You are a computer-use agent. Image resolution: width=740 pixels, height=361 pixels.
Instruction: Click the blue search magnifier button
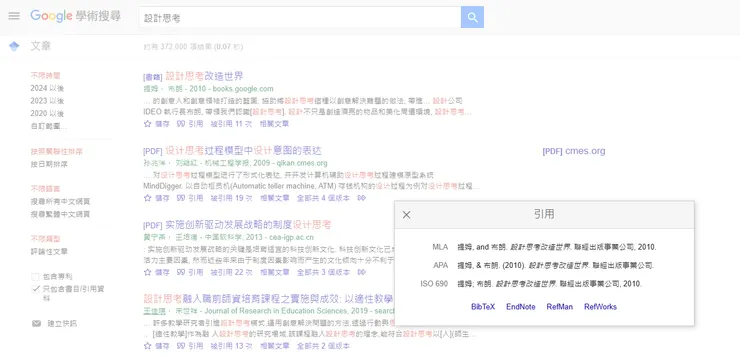point(472,17)
